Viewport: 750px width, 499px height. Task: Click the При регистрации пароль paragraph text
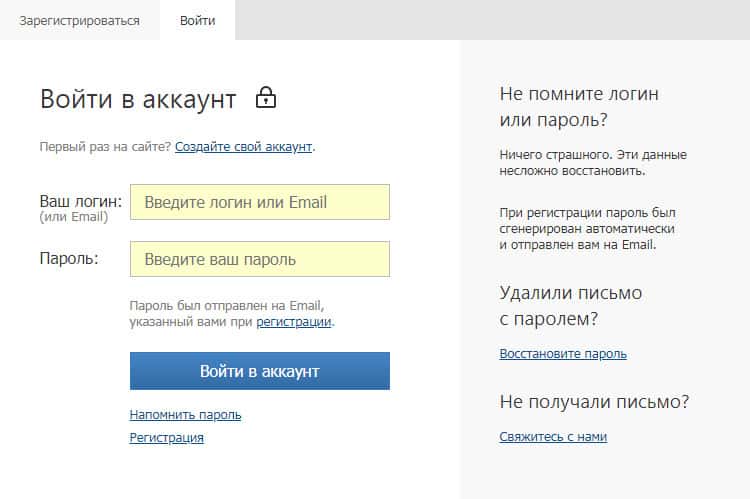pyautogui.click(x=588, y=228)
